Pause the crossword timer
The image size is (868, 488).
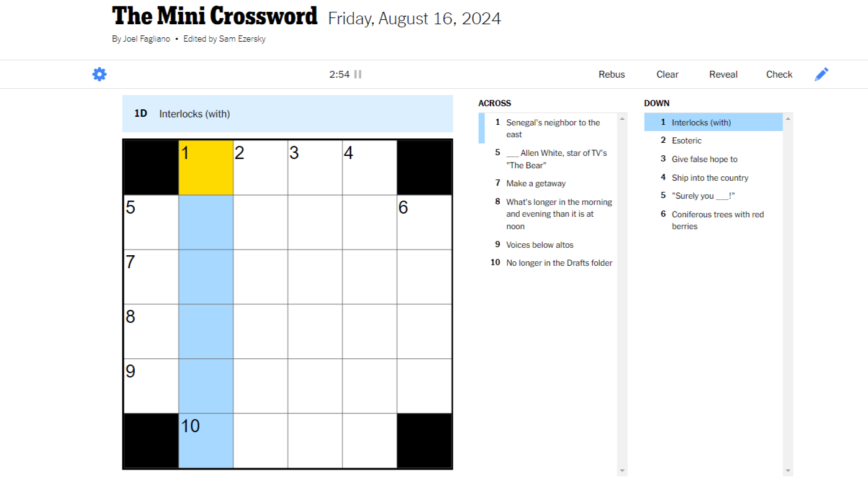pos(358,74)
